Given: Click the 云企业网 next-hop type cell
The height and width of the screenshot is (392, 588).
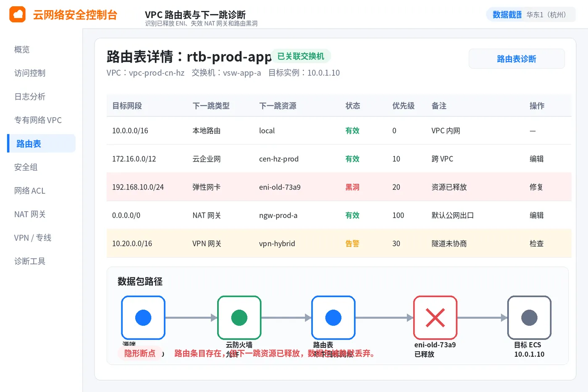Looking at the screenshot, I should (207, 159).
